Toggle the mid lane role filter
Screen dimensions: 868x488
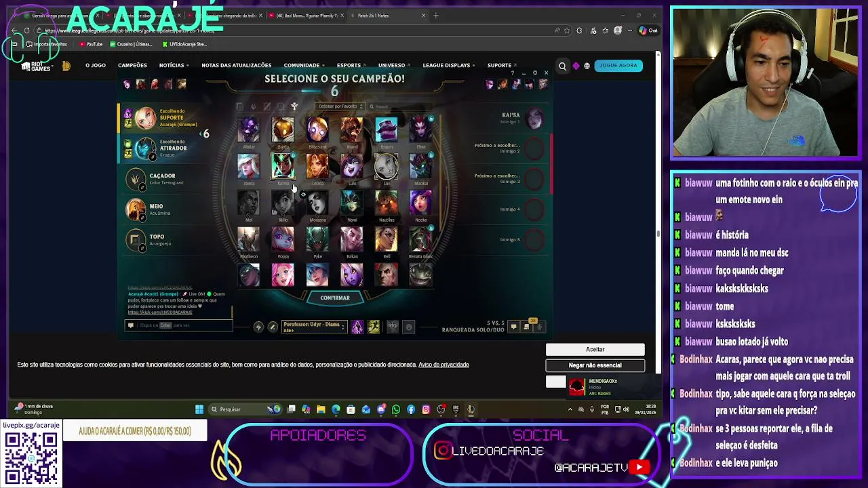click(267, 106)
